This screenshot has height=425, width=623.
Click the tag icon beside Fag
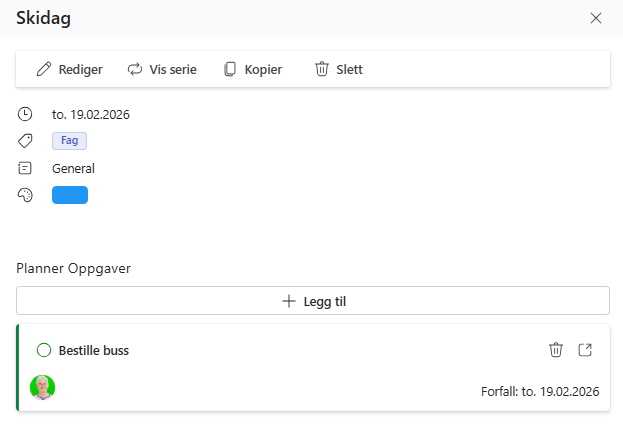click(26, 141)
